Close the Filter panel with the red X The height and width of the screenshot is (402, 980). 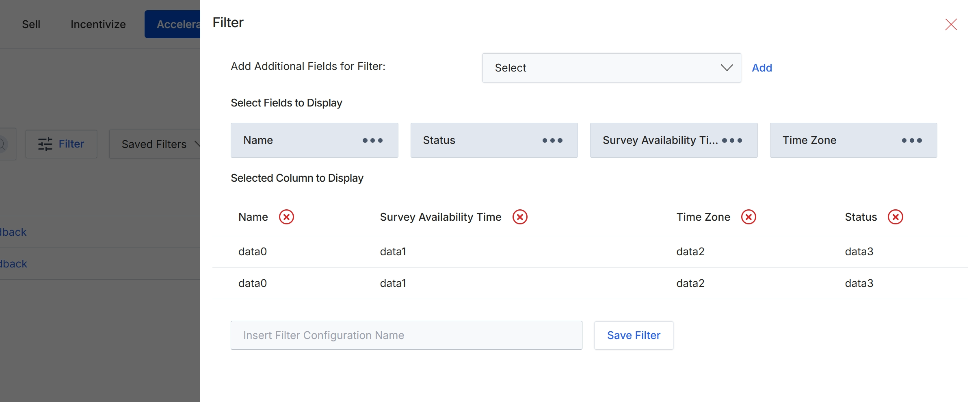pyautogui.click(x=951, y=24)
